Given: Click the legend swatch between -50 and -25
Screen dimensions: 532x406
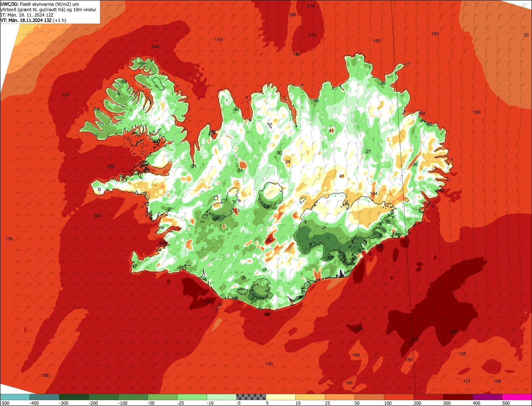Looking at the screenshot, I should pos(163,397).
